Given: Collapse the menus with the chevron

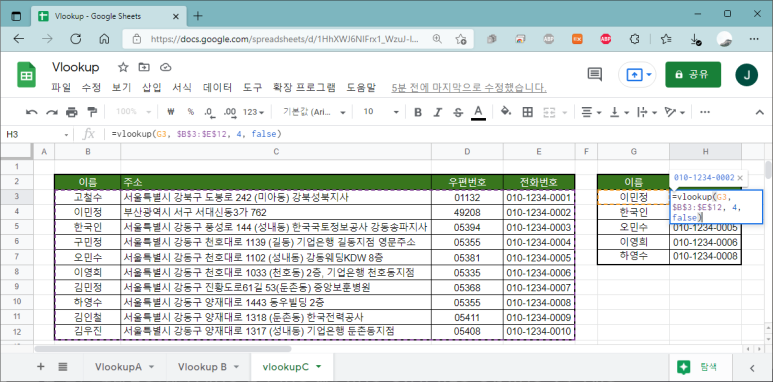Looking at the screenshot, I should (760, 112).
